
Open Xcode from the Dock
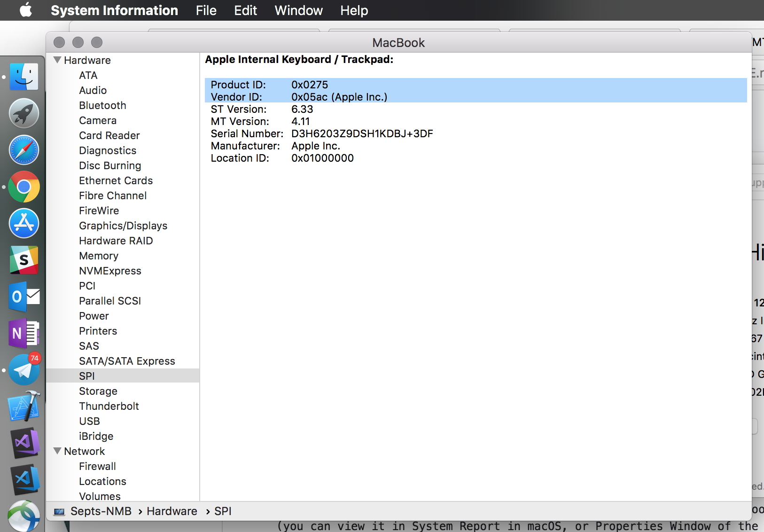coord(24,407)
